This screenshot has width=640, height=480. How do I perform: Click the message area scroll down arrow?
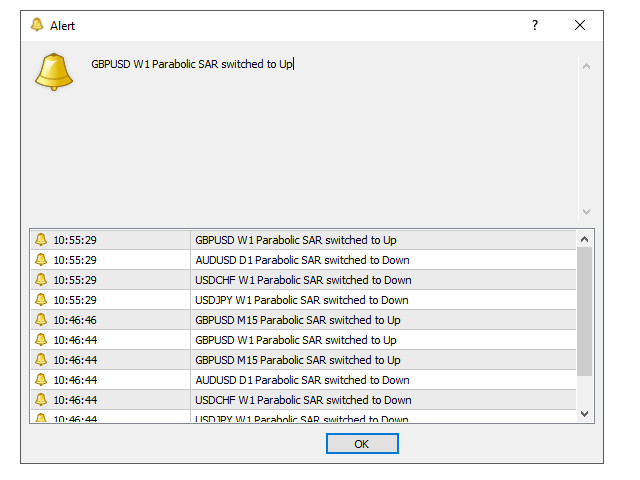click(x=586, y=212)
